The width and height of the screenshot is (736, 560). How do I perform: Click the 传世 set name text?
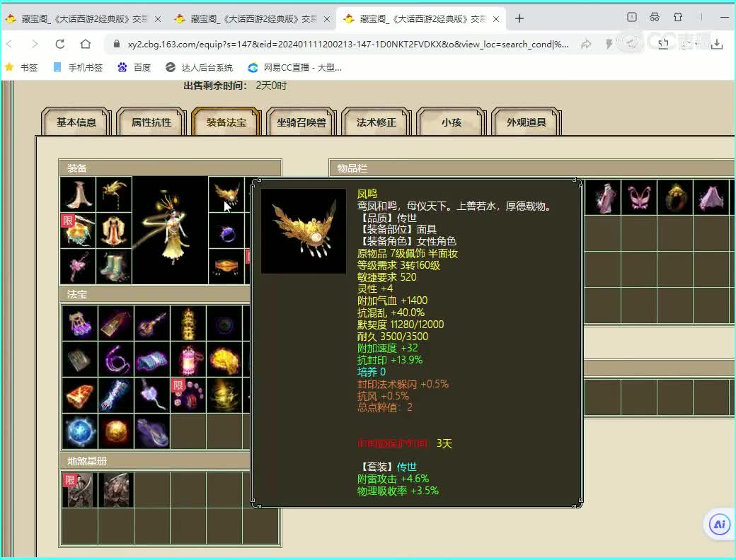(406, 467)
